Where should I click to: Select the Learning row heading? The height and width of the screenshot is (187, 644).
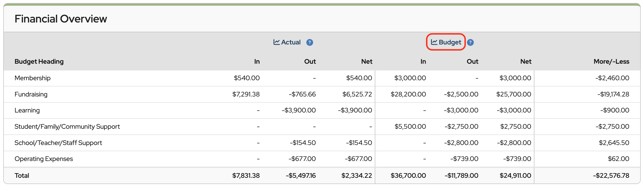coord(27,110)
